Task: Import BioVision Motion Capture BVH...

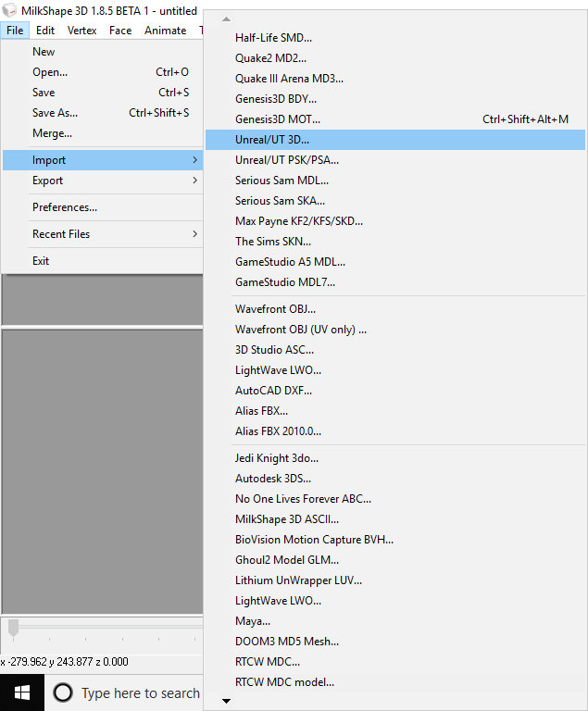Action: [395, 540]
